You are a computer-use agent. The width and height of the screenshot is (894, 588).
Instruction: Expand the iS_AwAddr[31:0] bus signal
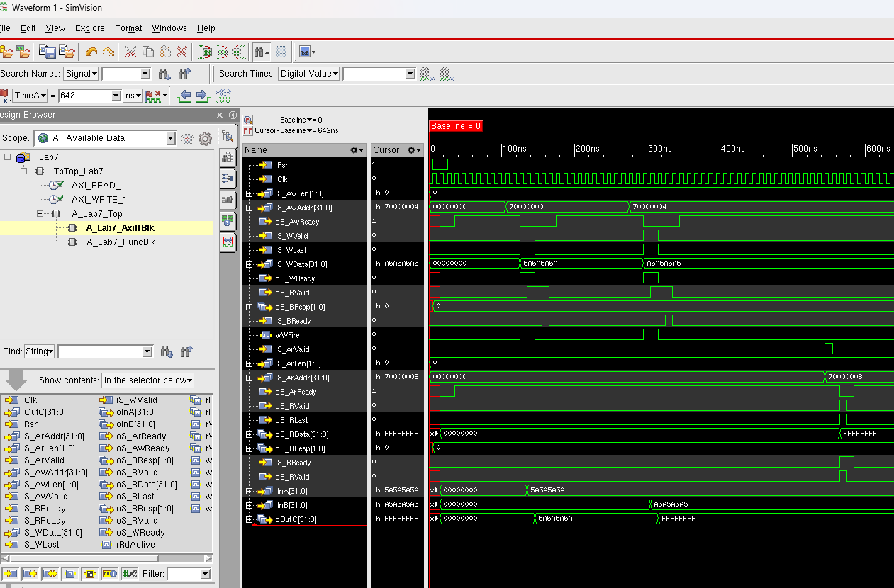[249, 208]
